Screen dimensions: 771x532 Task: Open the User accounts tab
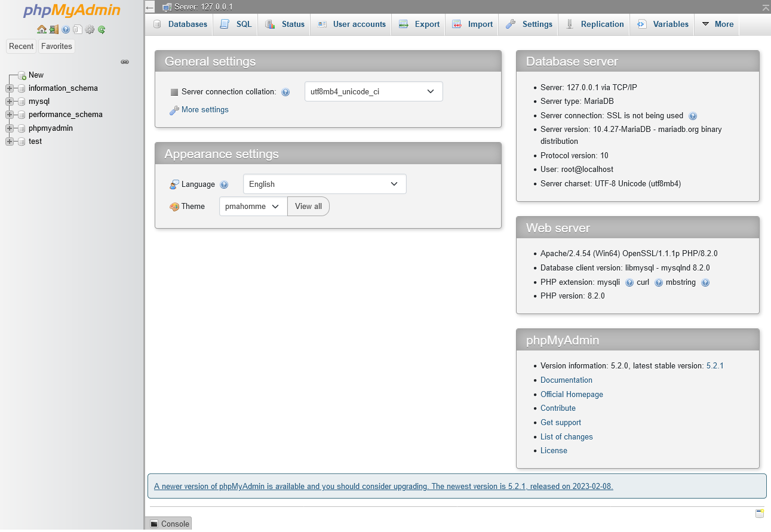click(351, 24)
